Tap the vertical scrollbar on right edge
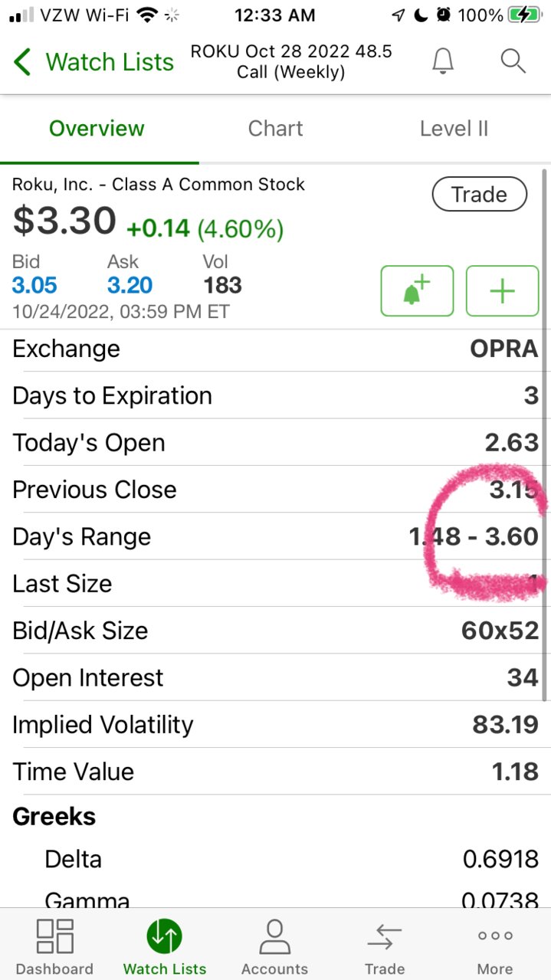 tap(545, 429)
